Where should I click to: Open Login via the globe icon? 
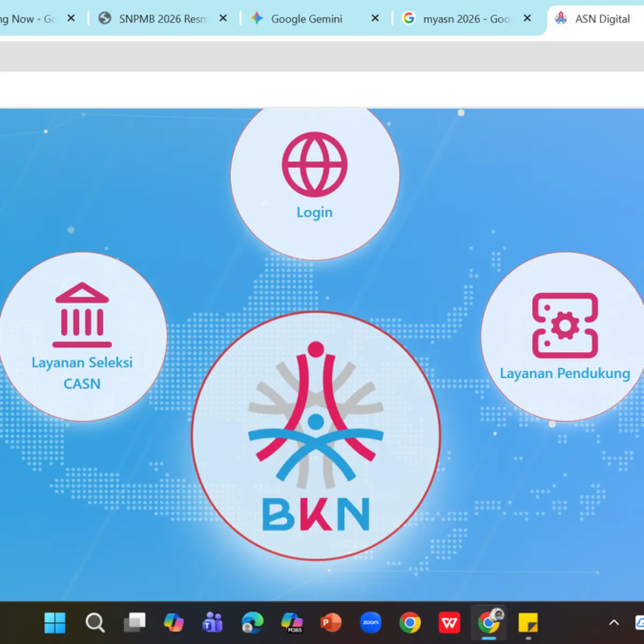315,164
